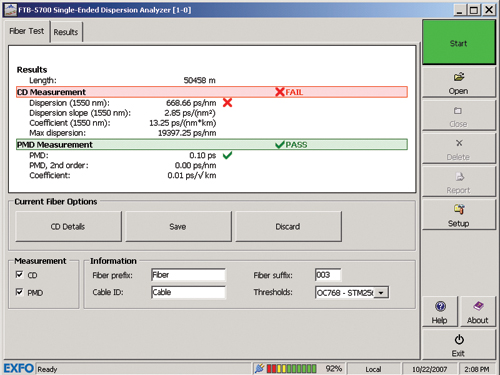
Task: Click the red FAIL cross in CD Measurement
Action: [x=280, y=92]
